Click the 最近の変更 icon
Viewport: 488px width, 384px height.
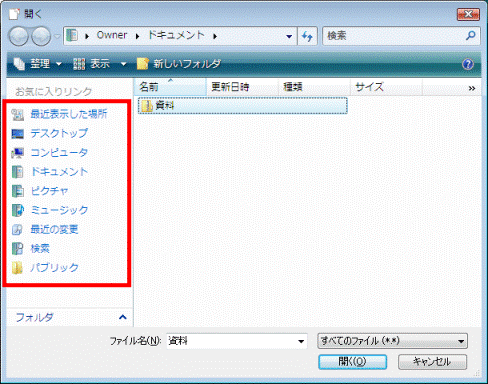(17, 229)
